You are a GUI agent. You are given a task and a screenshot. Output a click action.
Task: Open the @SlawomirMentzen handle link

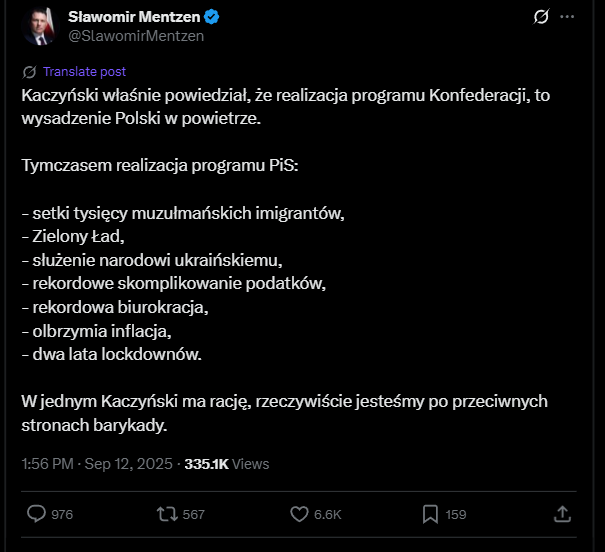click(135, 36)
